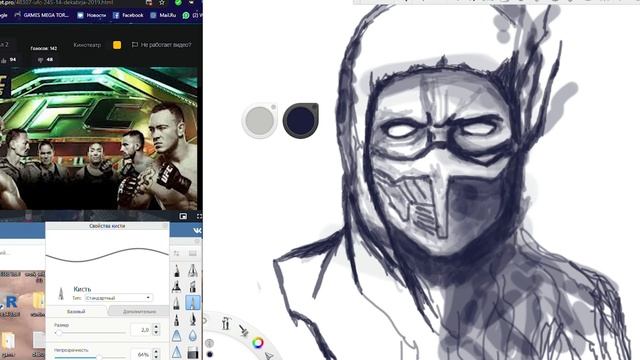Image resolution: width=640 pixels, height=360 pixels.
Task: Increase opacity with the up arrow
Action: point(156,351)
